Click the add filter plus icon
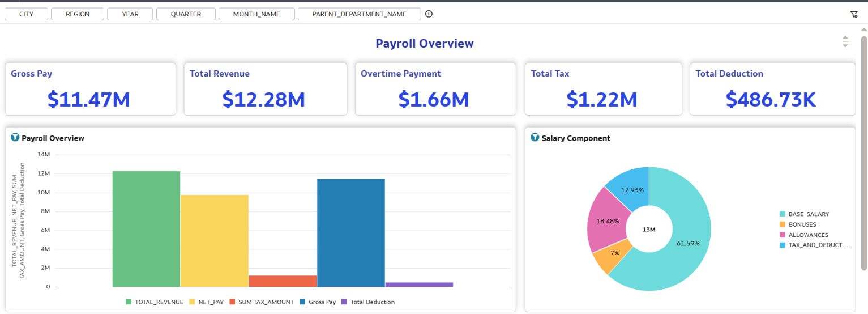 tap(429, 14)
